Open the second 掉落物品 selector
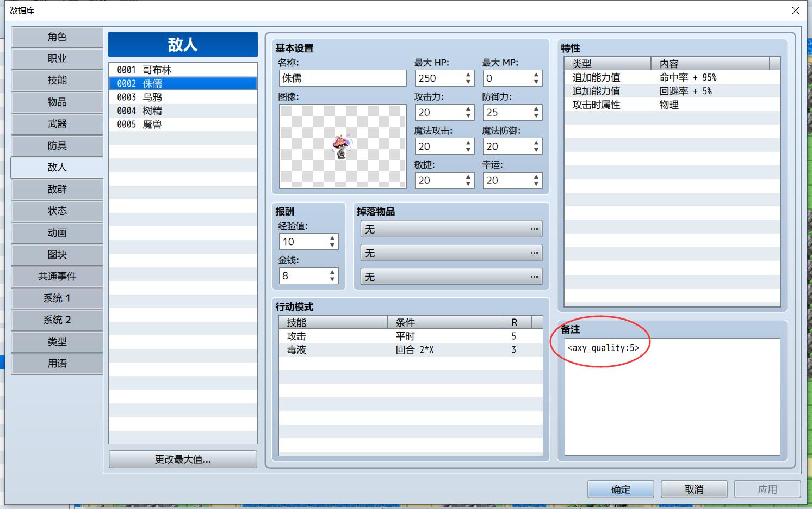 click(x=451, y=253)
